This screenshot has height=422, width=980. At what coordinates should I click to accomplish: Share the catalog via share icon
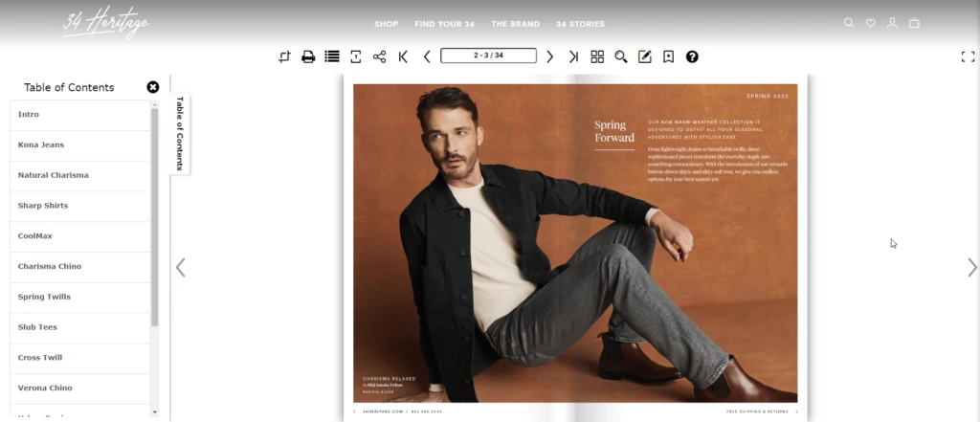click(x=379, y=56)
